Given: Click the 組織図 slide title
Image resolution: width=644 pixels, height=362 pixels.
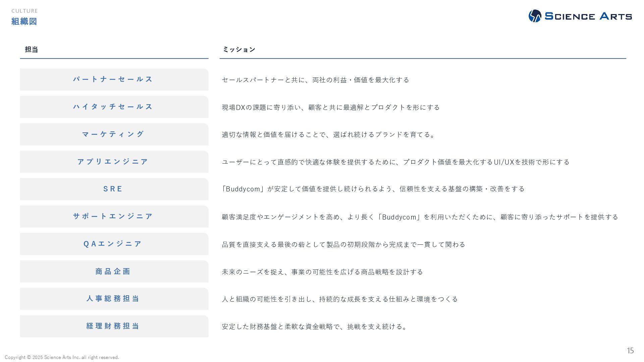Looking at the screenshot, I should tap(24, 21).
